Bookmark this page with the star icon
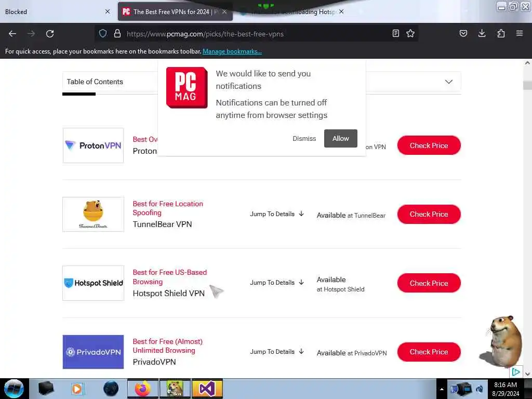The height and width of the screenshot is (399, 532). (410, 33)
